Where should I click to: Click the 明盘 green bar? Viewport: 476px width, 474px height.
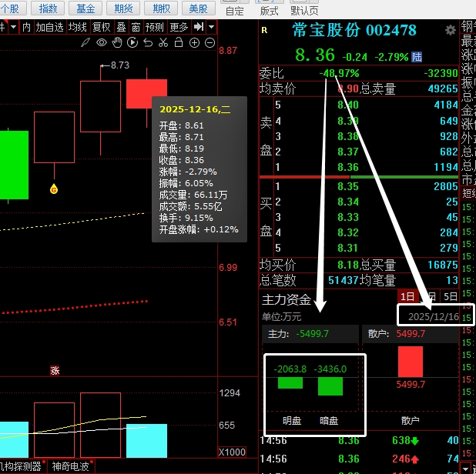pyautogui.click(x=290, y=383)
